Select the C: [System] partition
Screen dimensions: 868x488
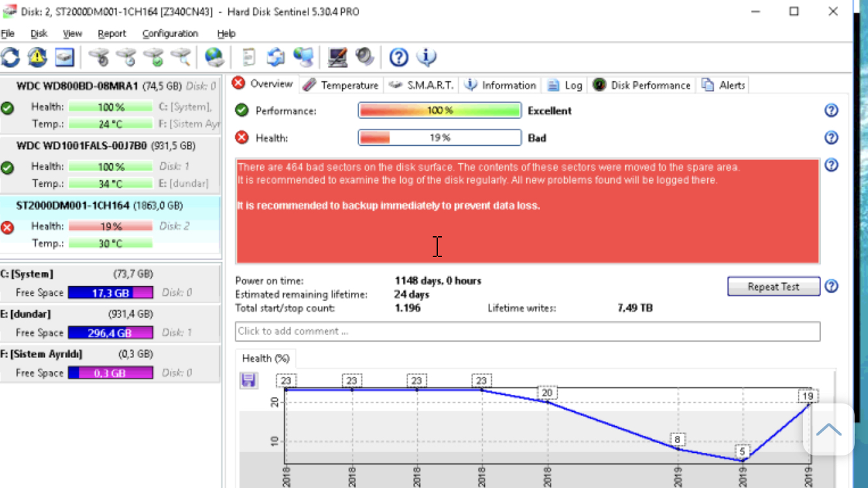click(x=110, y=283)
